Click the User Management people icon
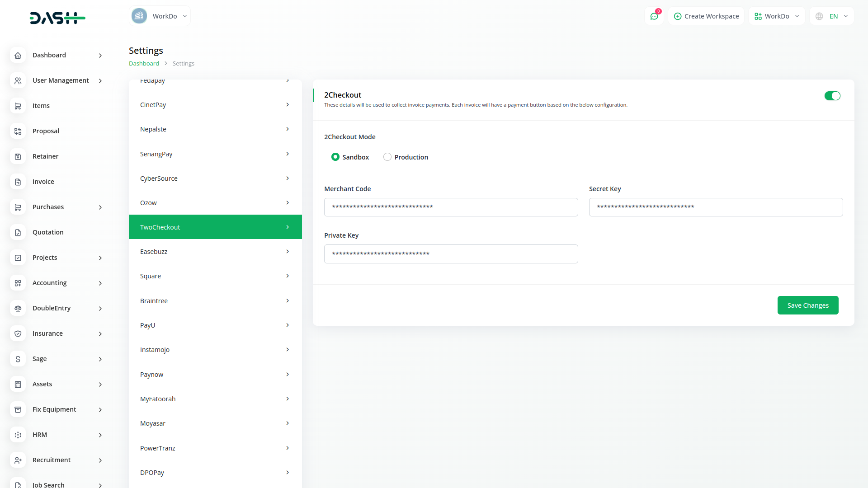 [x=18, y=80]
